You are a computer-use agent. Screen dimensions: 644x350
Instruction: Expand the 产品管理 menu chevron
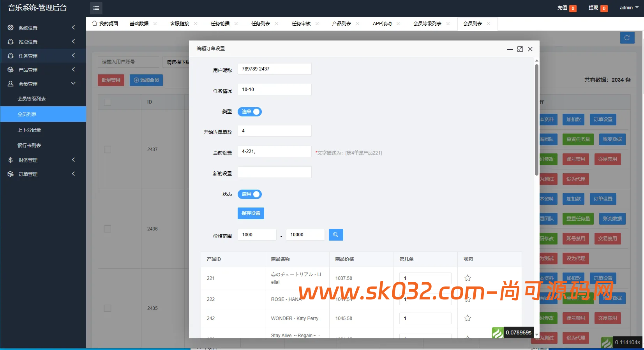pyautogui.click(x=73, y=69)
